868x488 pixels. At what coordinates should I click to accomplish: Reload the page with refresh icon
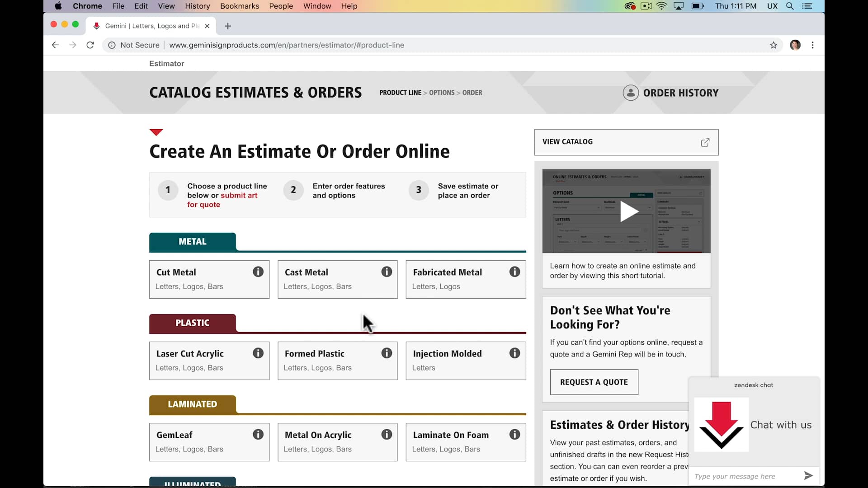pyautogui.click(x=90, y=45)
